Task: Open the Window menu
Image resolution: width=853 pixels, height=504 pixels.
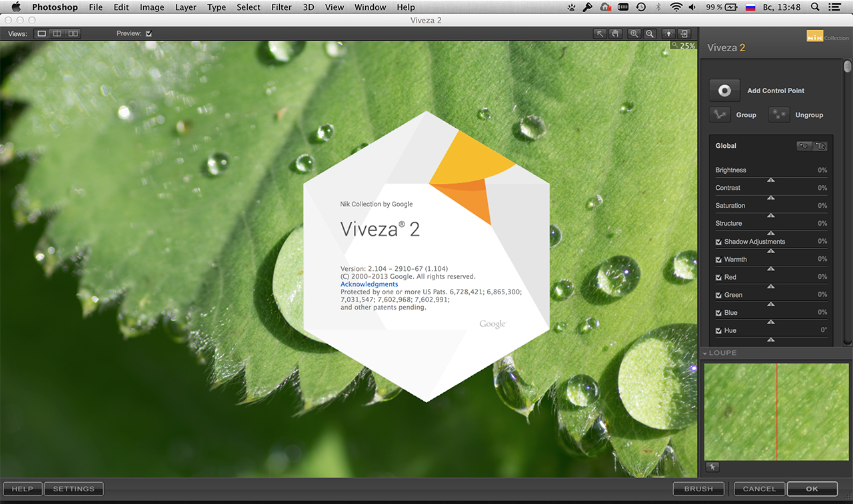Action: pyautogui.click(x=370, y=7)
